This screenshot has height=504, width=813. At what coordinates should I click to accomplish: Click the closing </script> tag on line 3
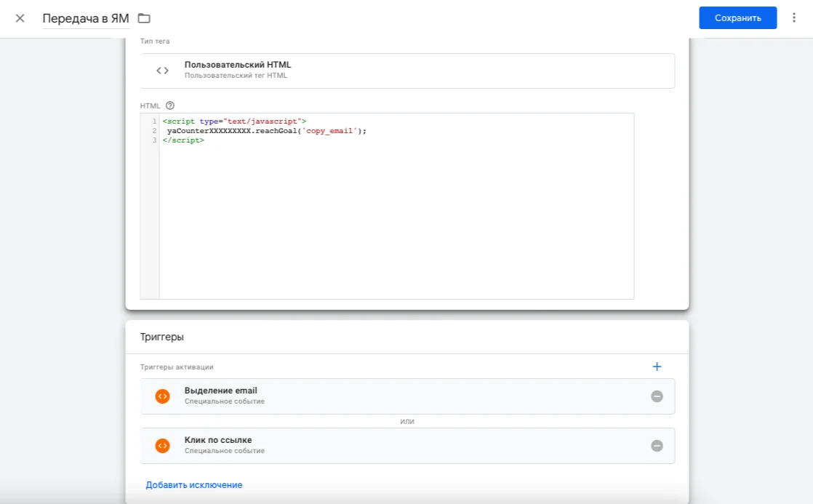183,140
